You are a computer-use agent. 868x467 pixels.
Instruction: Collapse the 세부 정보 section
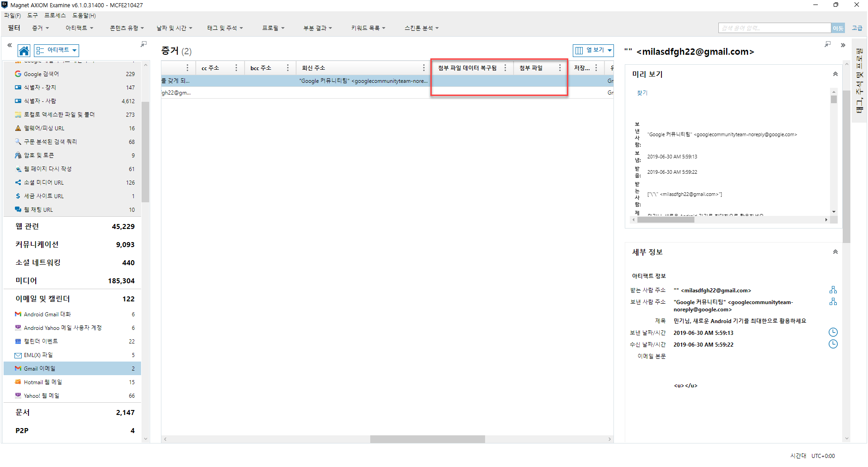click(x=835, y=252)
